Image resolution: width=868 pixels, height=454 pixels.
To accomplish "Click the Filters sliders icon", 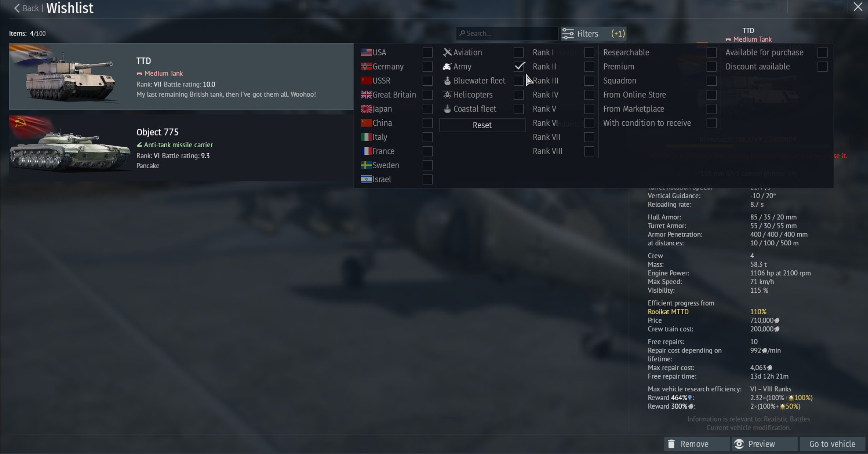I will pos(568,34).
